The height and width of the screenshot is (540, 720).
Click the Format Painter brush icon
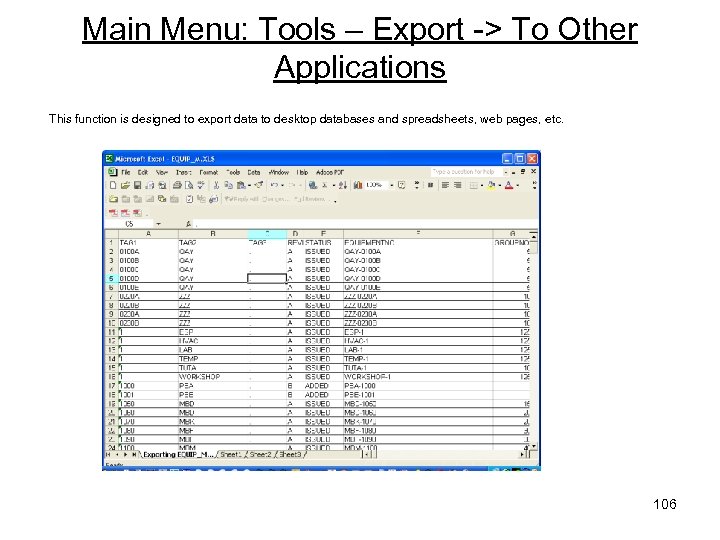tap(259, 185)
